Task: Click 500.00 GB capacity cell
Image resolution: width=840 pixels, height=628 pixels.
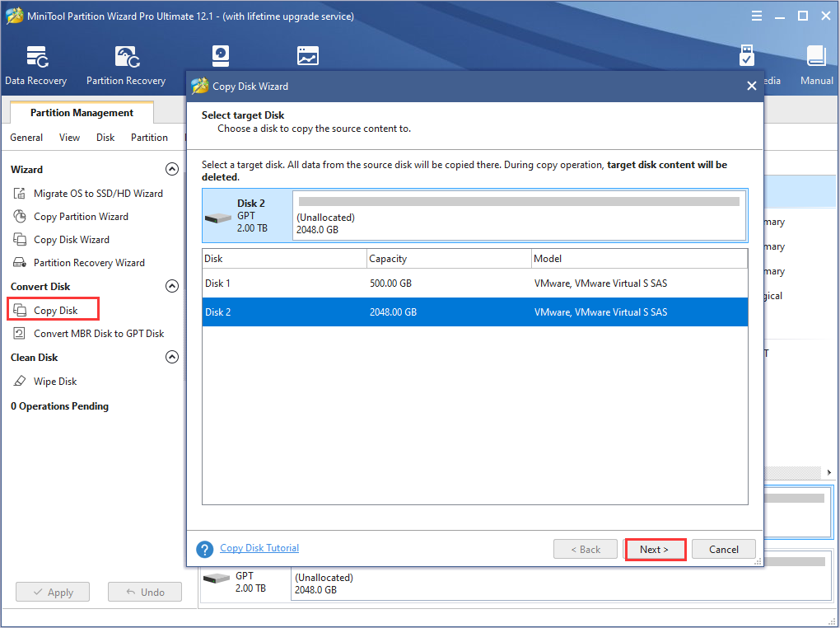Action: (x=390, y=284)
